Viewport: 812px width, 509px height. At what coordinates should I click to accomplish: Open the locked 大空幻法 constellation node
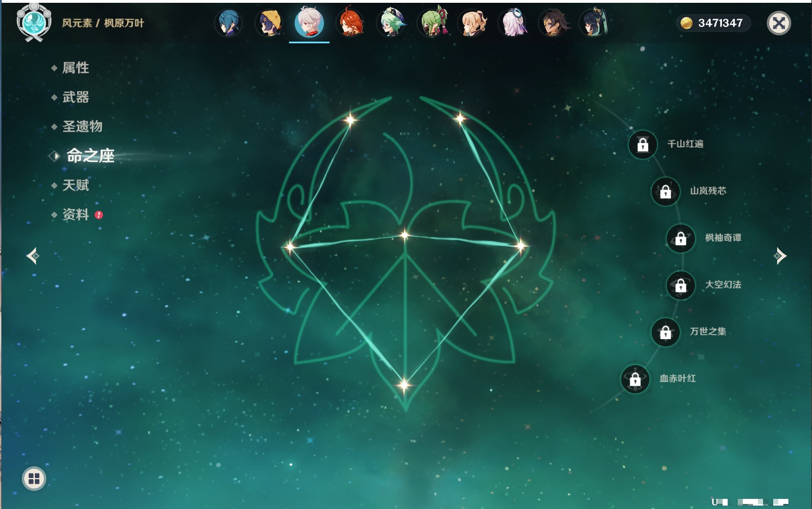[681, 285]
